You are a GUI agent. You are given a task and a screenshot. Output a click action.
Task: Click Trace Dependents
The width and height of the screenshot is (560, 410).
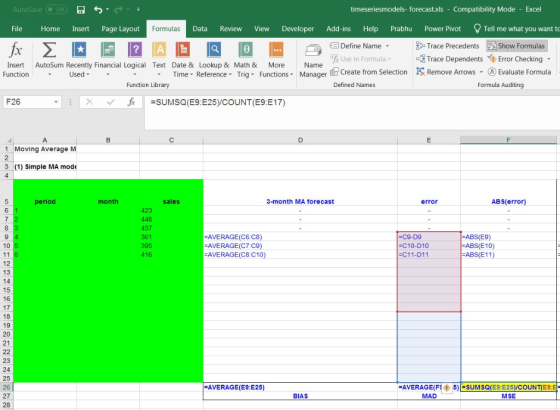click(x=449, y=59)
